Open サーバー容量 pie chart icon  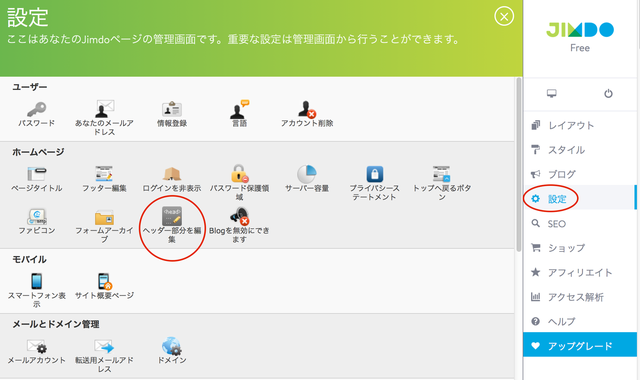click(x=307, y=174)
